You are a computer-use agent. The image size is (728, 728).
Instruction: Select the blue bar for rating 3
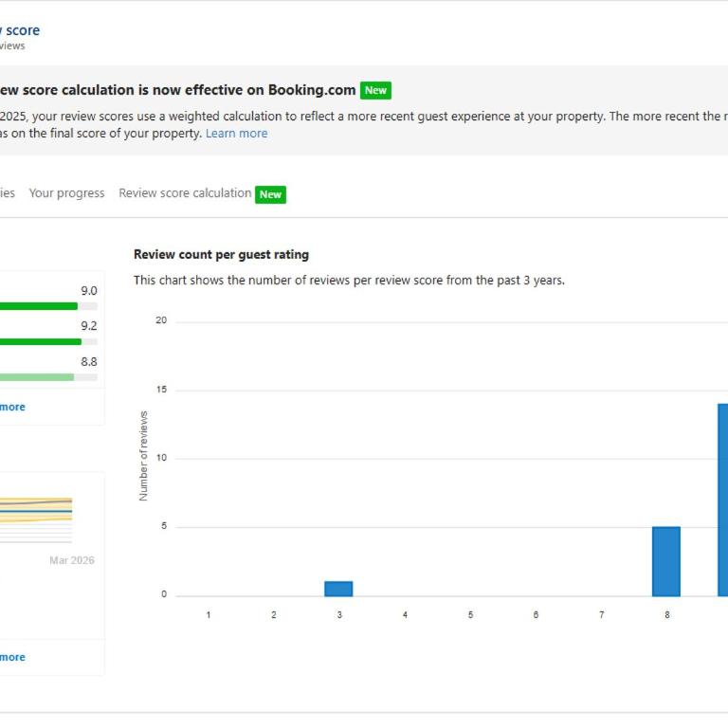pos(338,589)
